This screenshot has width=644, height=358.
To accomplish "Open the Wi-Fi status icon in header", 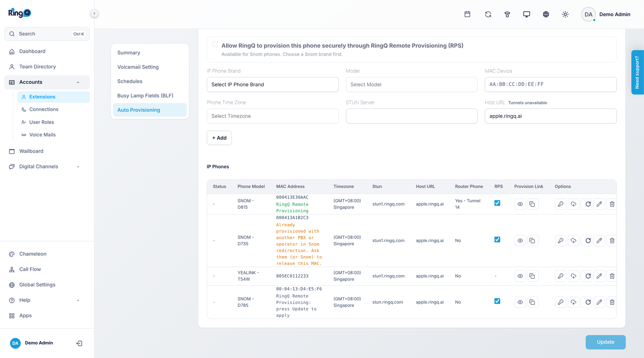I will point(507,14).
